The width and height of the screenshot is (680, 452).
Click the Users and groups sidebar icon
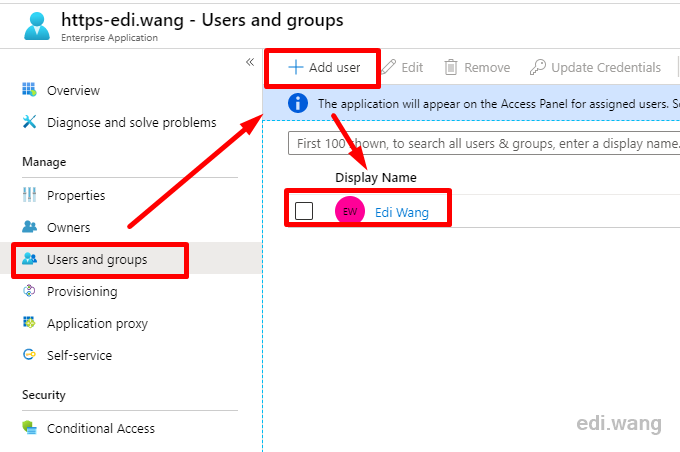(x=29, y=259)
